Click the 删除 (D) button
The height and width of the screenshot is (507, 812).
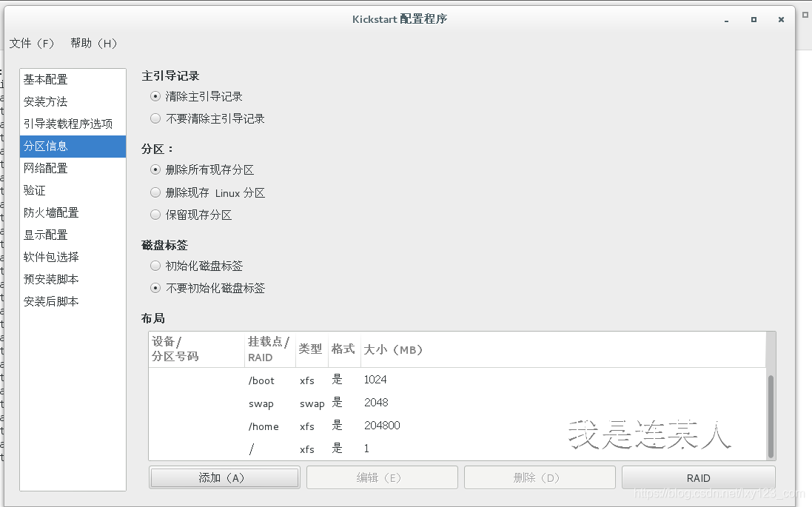pos(540,477)
